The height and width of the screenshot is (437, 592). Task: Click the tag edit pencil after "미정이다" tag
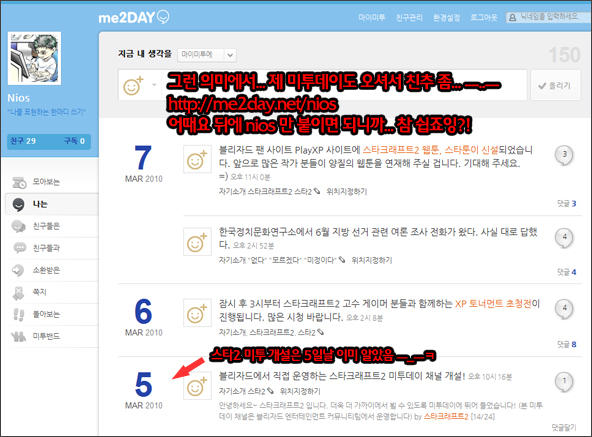(x=342, y=260)
